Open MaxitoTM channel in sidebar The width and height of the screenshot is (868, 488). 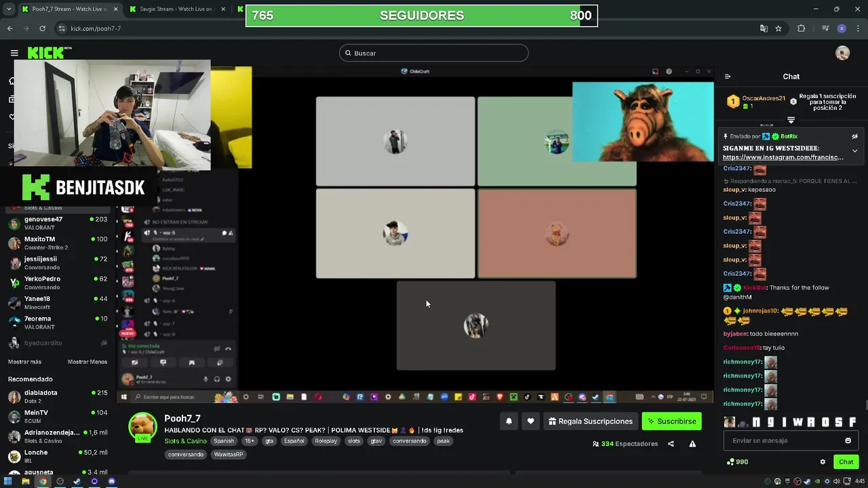point(57,243)
